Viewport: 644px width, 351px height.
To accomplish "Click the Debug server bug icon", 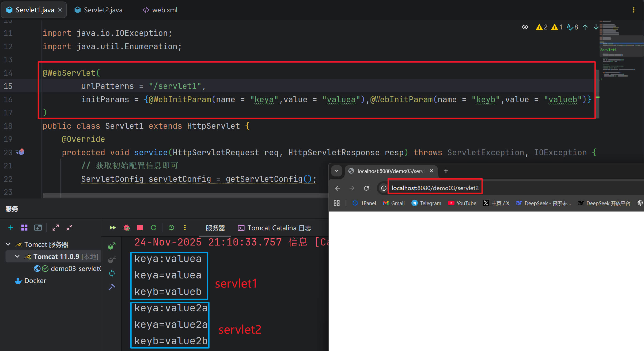I will [126, 228].
